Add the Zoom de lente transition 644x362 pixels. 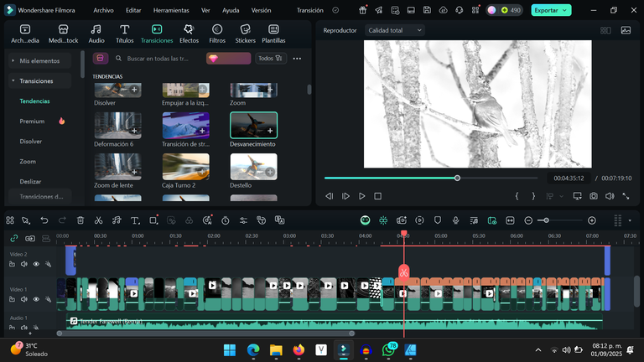click(x=134, y=172)
